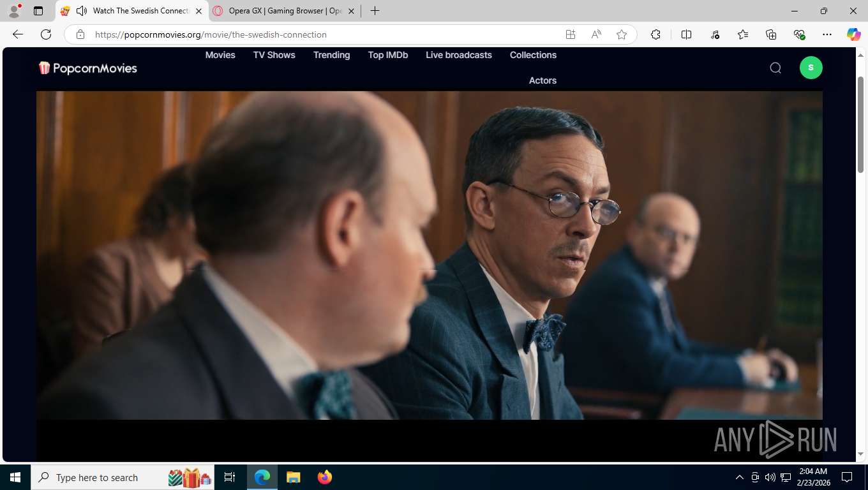Open the Favorites list

click(x=743, y=34)
